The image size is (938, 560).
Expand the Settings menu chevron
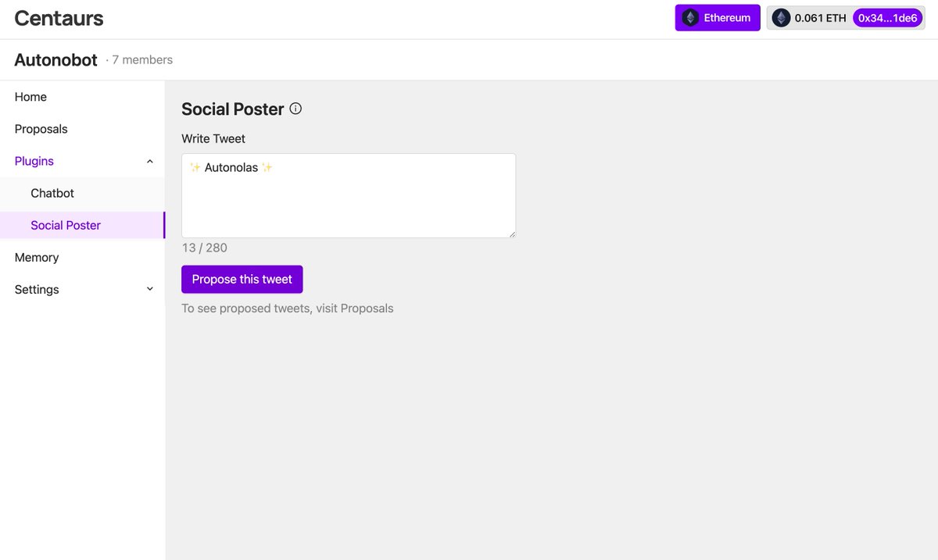[x=150, y=289]
